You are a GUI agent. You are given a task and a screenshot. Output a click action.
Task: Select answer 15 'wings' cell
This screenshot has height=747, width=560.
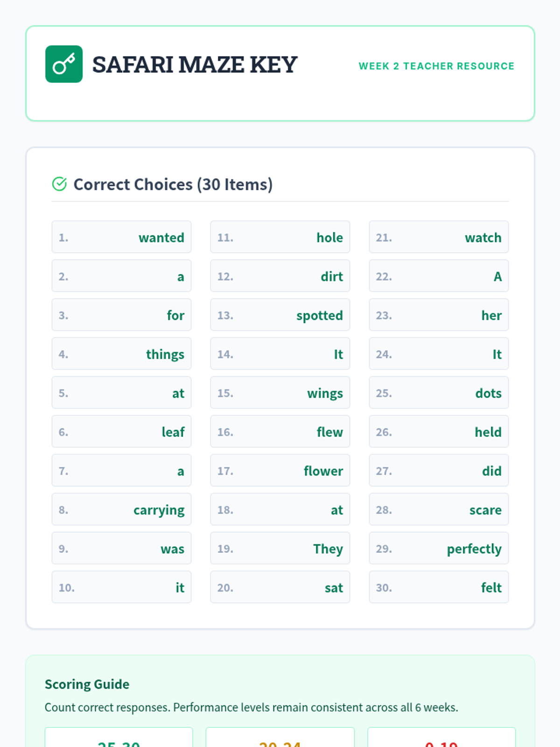tap(280, 393)
